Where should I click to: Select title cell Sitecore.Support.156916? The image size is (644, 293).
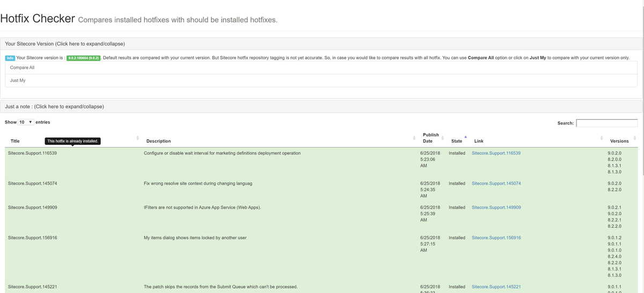tap(32, 238)
